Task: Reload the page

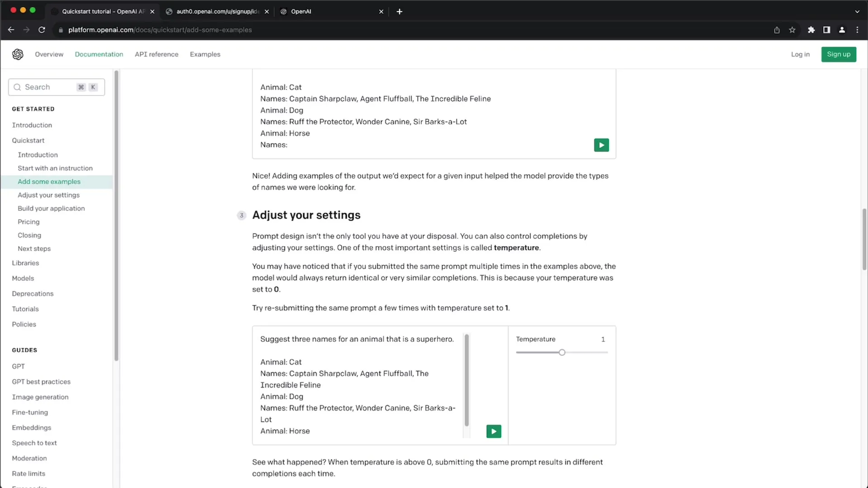Action: point(42,30)
